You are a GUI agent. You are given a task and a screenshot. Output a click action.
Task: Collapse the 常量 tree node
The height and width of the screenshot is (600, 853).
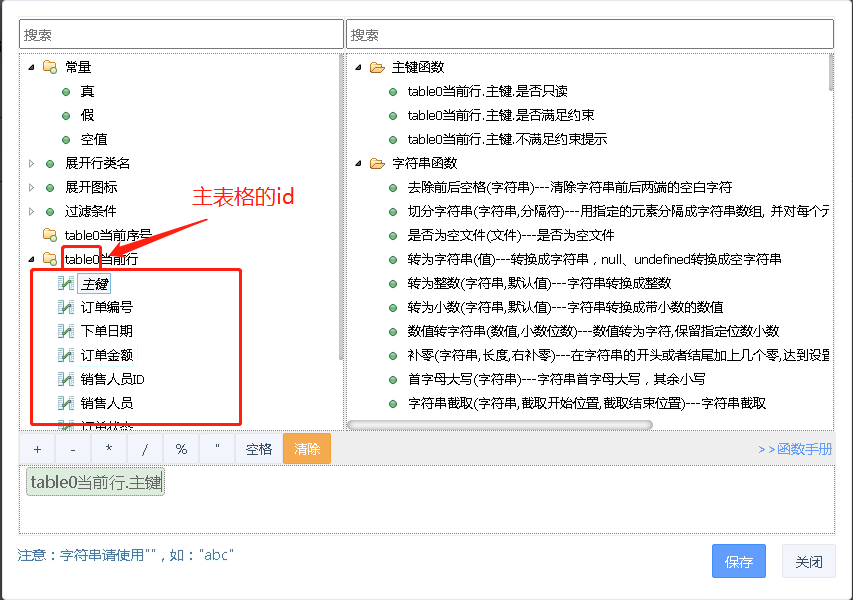point(31,67)
